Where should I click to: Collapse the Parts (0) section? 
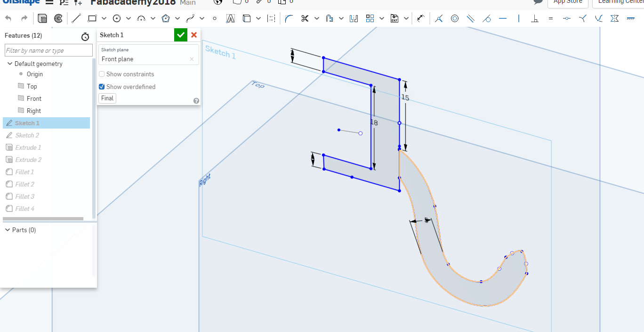8,230
